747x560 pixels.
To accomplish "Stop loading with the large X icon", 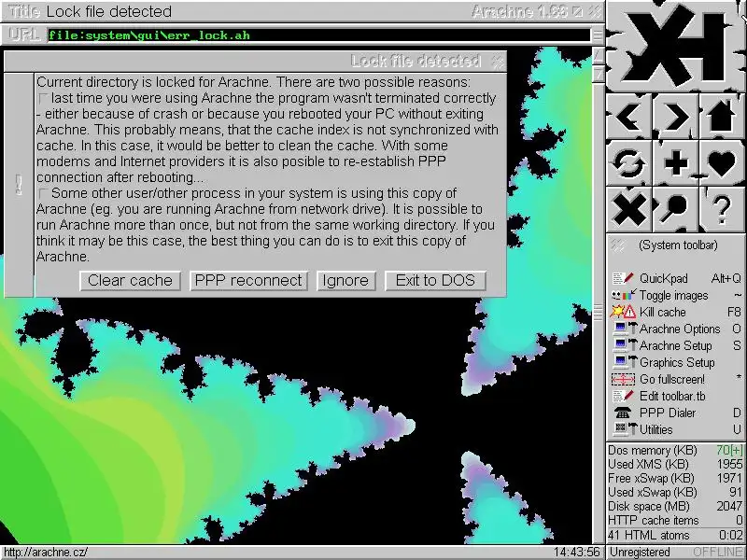I will tap(628, 209).
